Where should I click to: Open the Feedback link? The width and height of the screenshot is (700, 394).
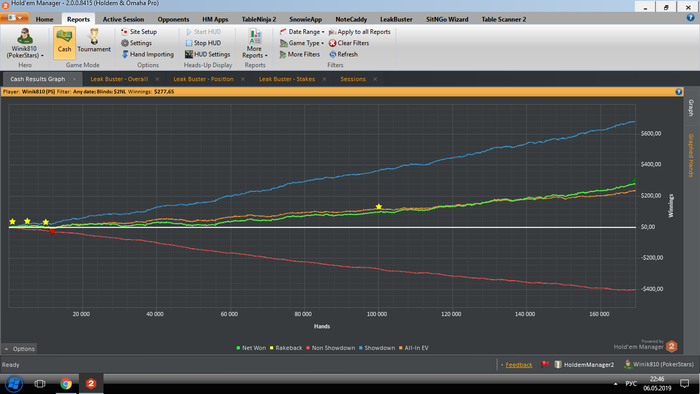[519, 365]
